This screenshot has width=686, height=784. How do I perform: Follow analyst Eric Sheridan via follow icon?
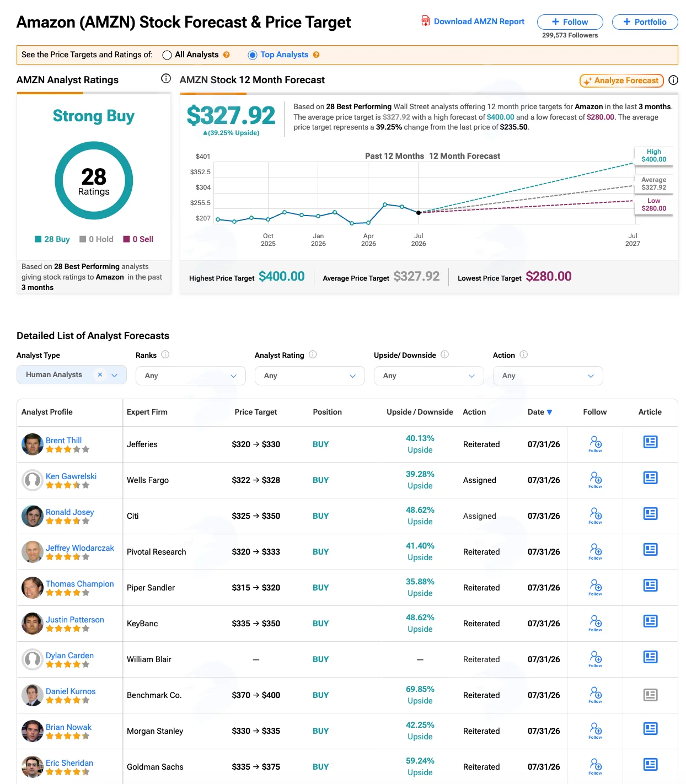coord(595,766)
